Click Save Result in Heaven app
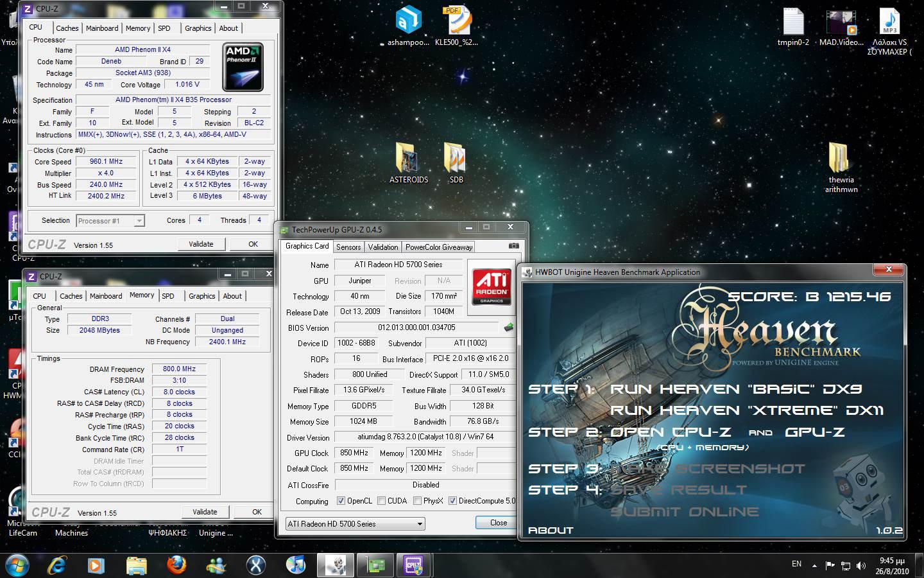The height and width of the screenshot is (578, 924). (x=678, y=490)
